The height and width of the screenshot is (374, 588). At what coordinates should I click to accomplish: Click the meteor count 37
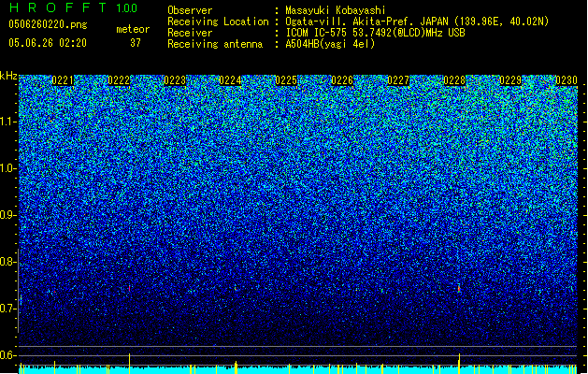coord(136,43)
